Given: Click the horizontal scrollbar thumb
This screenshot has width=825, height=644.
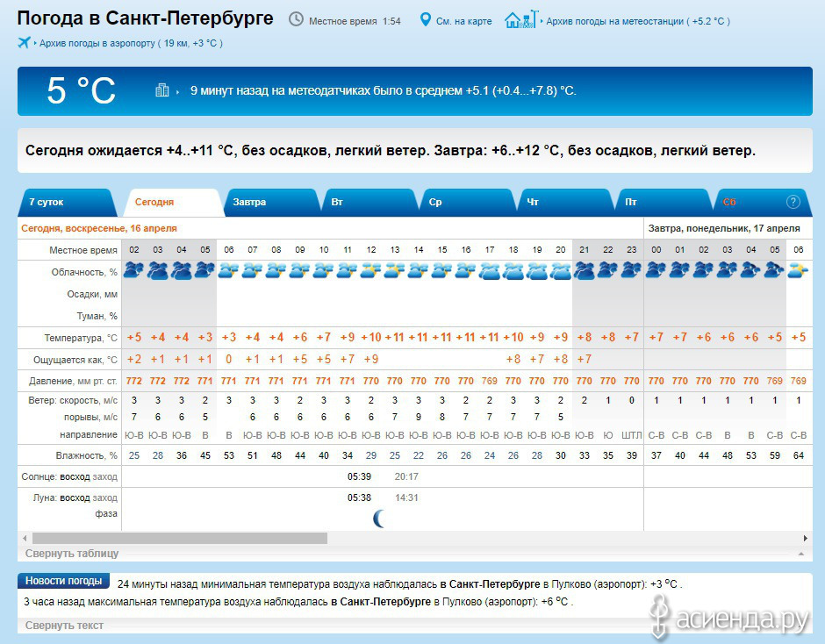Looking at the screenshot, I should (179, 538).
